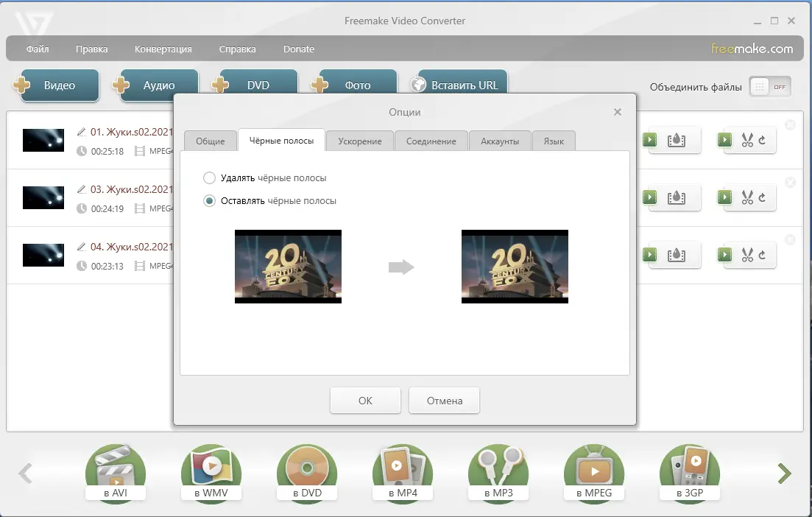The height and width of the screenshot is (517, 812).
Task: Select the 04. Жуки video thumbnail
Action: coord(43,256)
